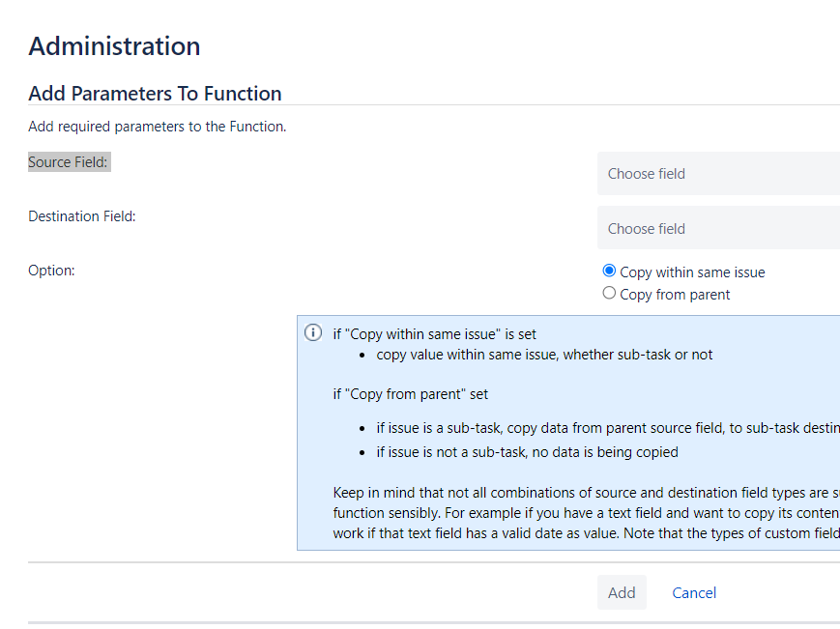840x629 pixels.
Task: Click the "Destination Field:" label
Action: click(x=82, y=216)
